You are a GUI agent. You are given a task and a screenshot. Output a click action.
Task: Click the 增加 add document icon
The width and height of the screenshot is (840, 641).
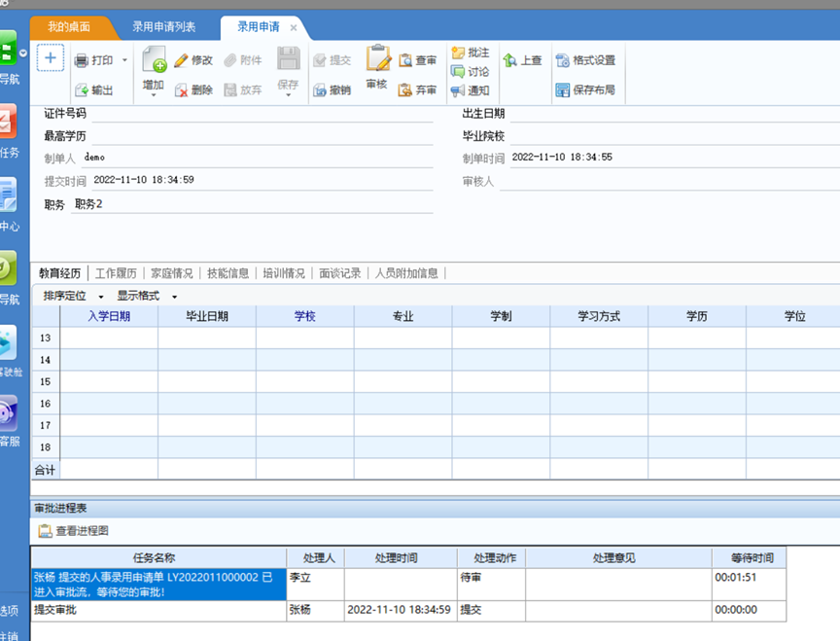click(155, 59)
